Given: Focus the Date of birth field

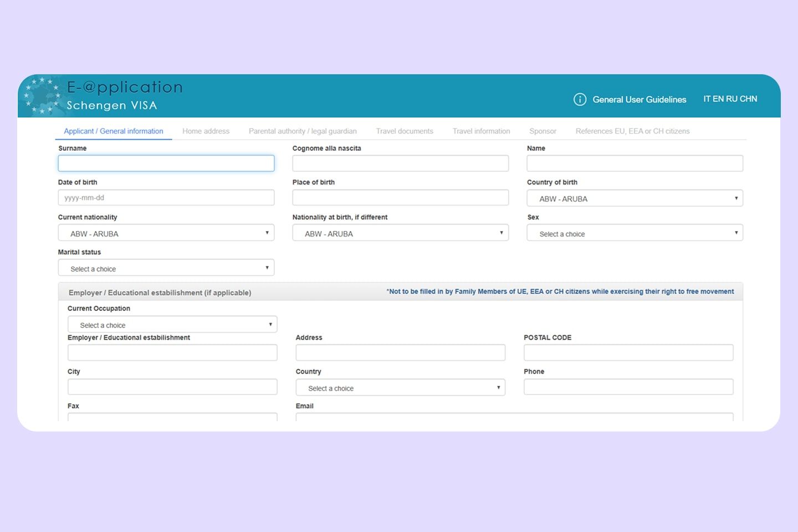Looking at the screenshot, I should pyautogui.click(x=166, y=198).
